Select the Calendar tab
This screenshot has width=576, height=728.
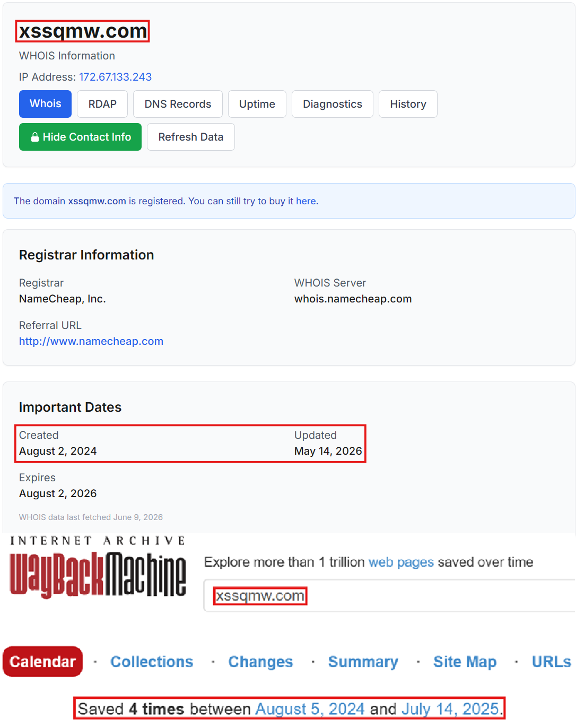pyautogui.click(x=42, y=662)
